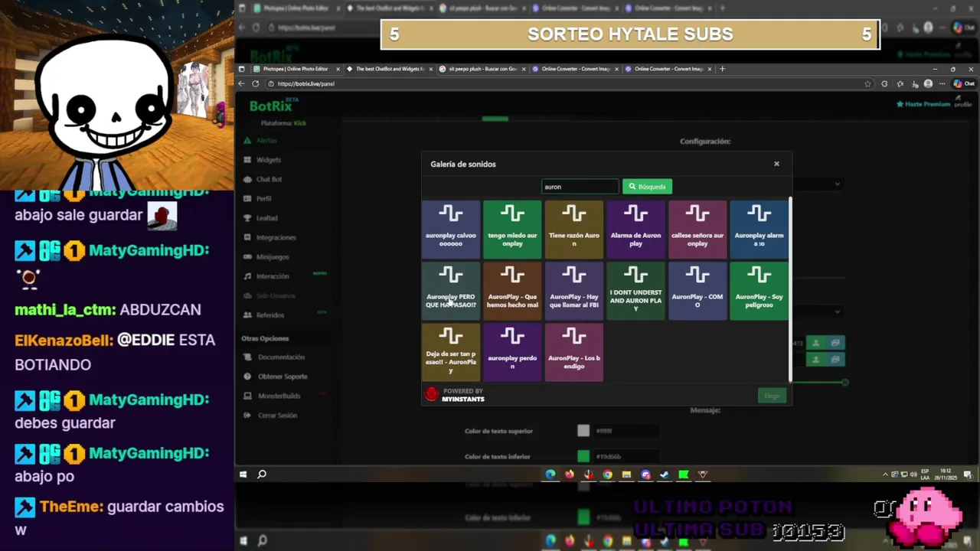The width and height of the screenshot is (980, 551).
Task: Open Minijuegos gamepad section
Action: [266, 257]
